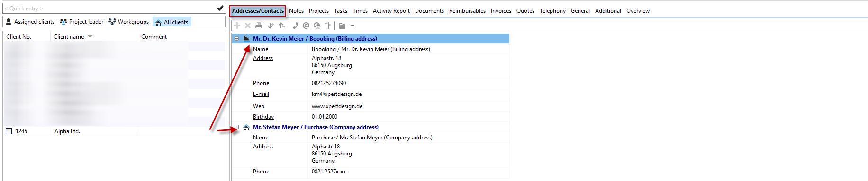Click the E-mail field link
This screenshot has height=181, width=868.
coord(261,94)
